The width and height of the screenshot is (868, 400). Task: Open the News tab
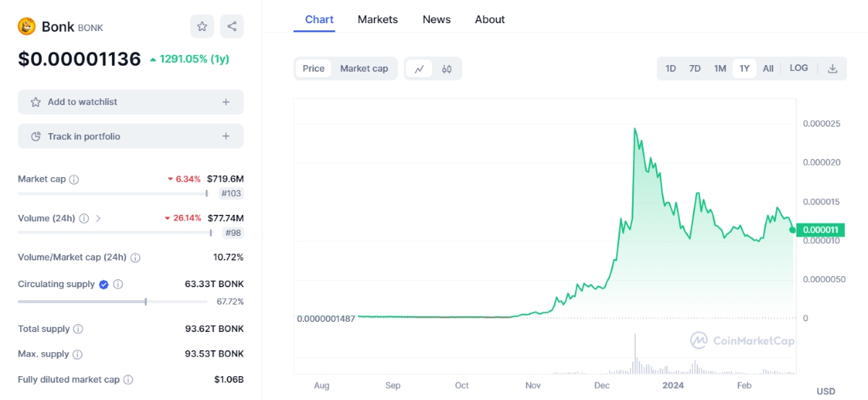pos(436,20)
